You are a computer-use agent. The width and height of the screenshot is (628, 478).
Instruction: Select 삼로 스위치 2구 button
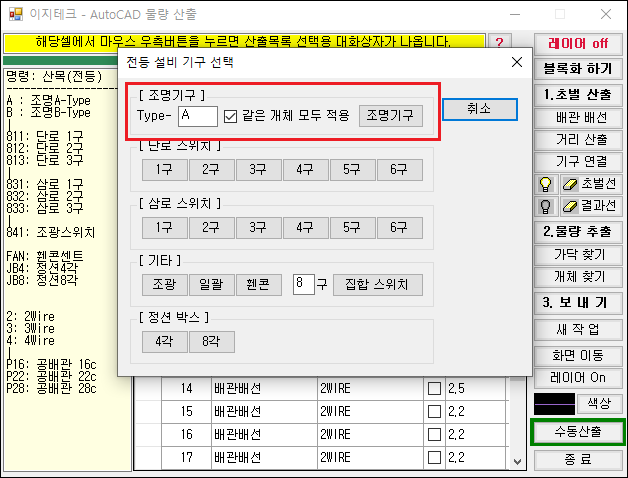[211, 228]
